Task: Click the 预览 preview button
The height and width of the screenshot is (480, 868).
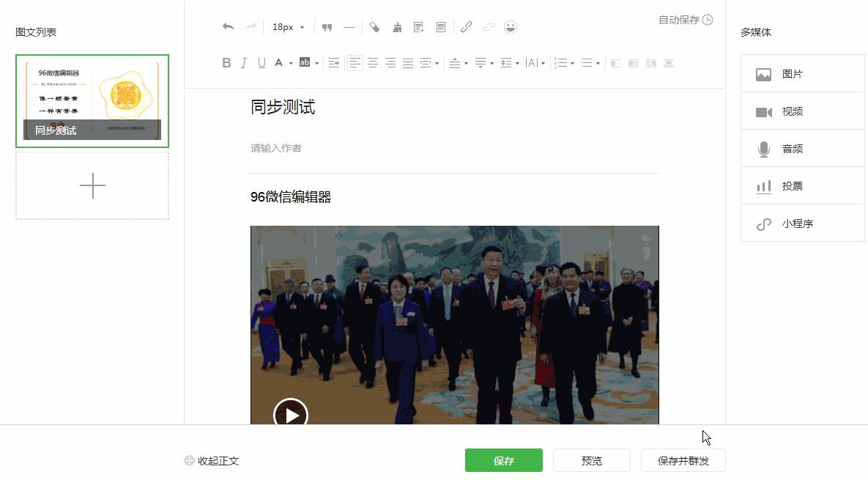Action: coord(592,460)
